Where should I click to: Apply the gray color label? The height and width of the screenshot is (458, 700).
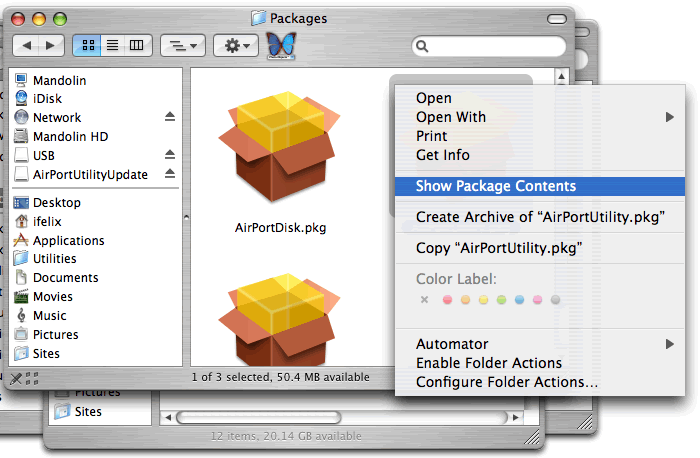point(555,300)
